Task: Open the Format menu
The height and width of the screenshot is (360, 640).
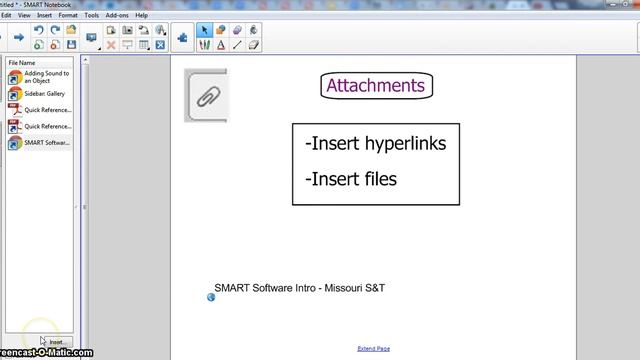Action: [x=68, y=15]
